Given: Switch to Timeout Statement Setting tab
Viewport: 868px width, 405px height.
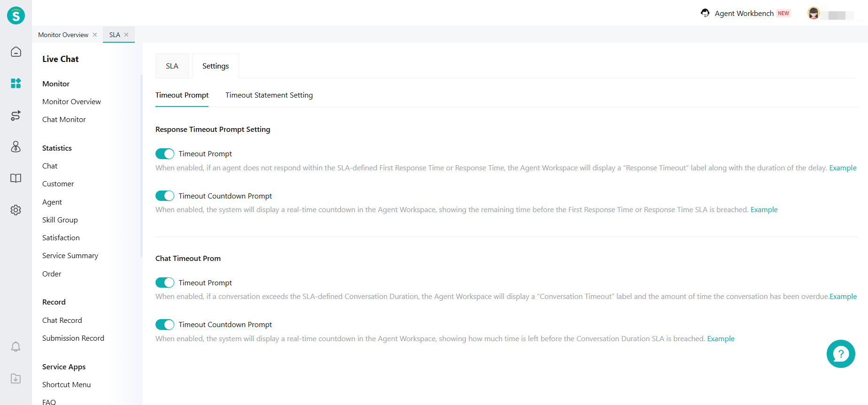Looking at the screenshot, I should [x=269, y=95].
